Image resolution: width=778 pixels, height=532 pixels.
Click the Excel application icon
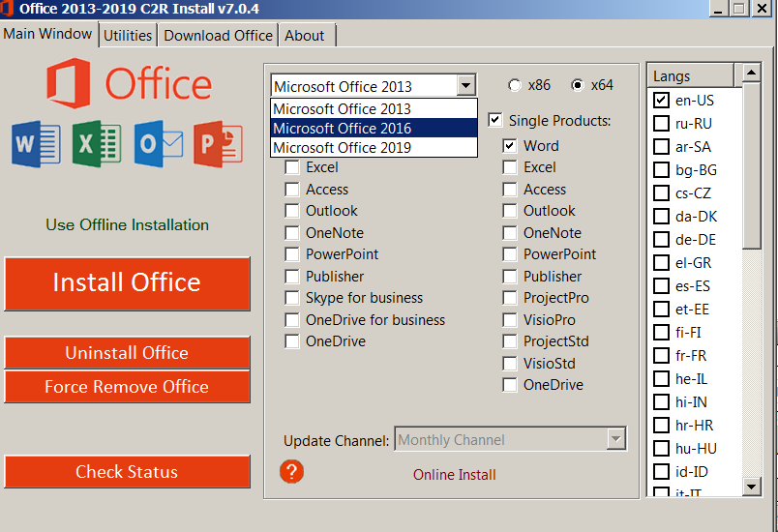click(97, 144)
